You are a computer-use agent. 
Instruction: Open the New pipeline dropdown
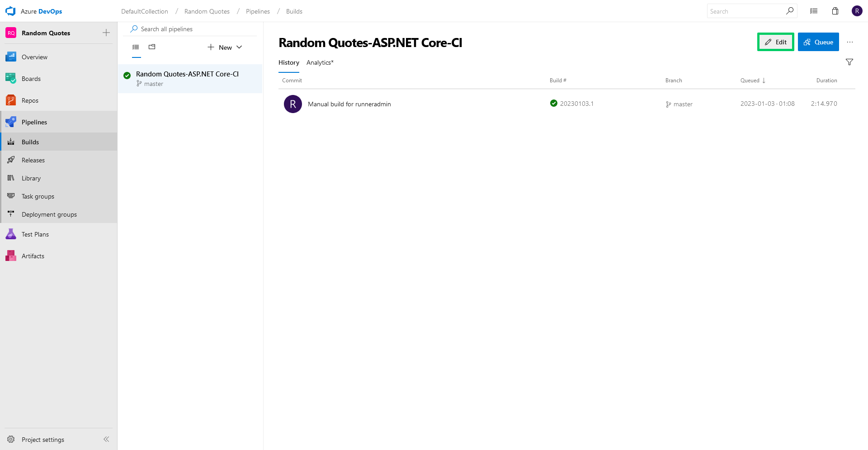click(x=225, y=47)
